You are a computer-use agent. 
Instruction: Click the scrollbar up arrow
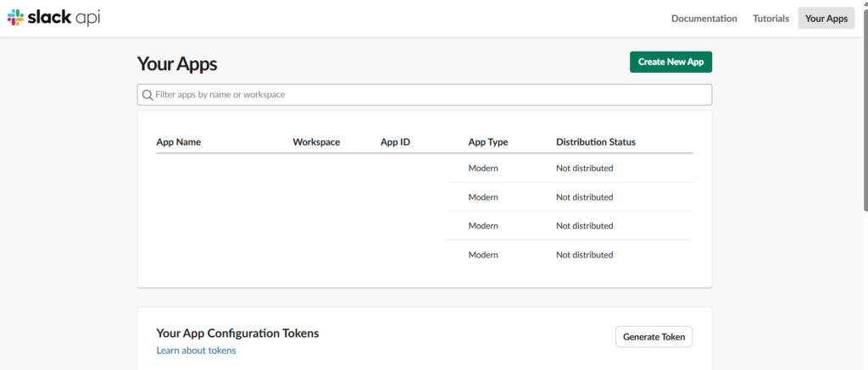pyautogui.click(x=863, y=5)
